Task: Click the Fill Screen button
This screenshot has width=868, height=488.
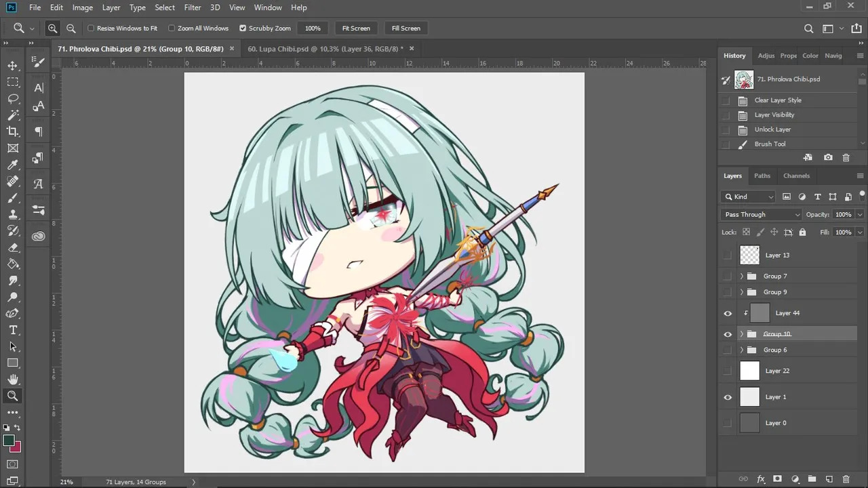Action: point(406,28)
